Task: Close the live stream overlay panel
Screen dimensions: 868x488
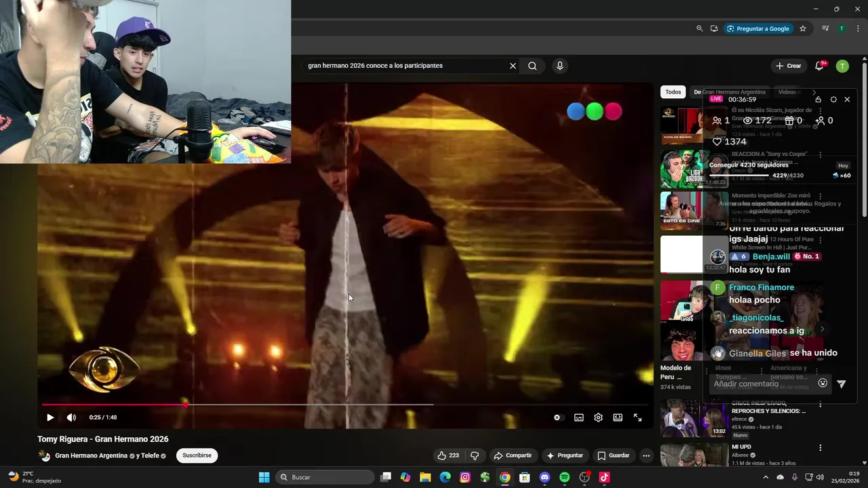Action: click(x=847, y=100)
